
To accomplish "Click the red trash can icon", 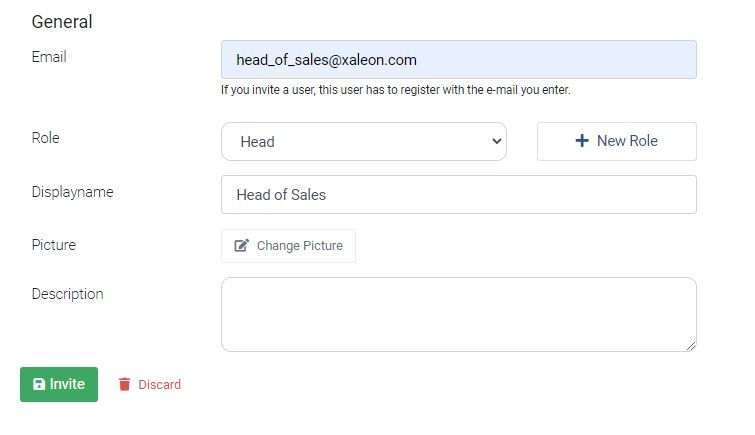I will (x=124, y=384).
